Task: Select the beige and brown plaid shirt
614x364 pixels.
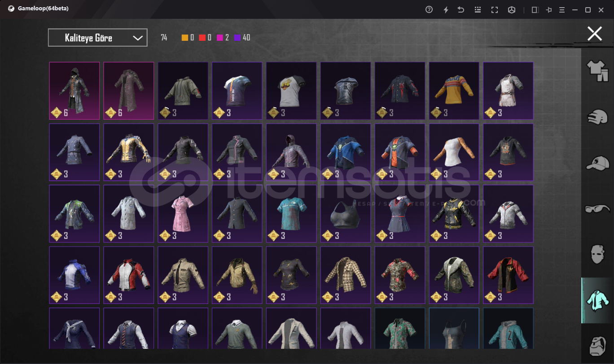Action: pyautogui.click(x=346, y=275)
